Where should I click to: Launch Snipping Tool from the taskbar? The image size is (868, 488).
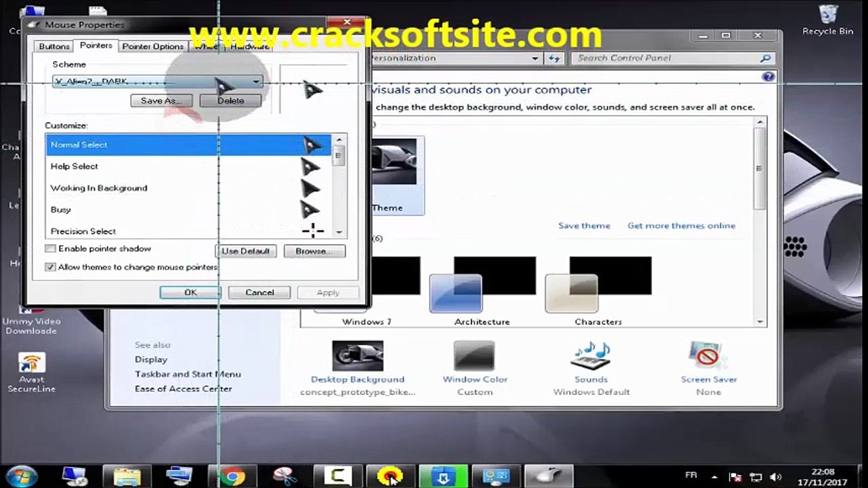point(284,476)
